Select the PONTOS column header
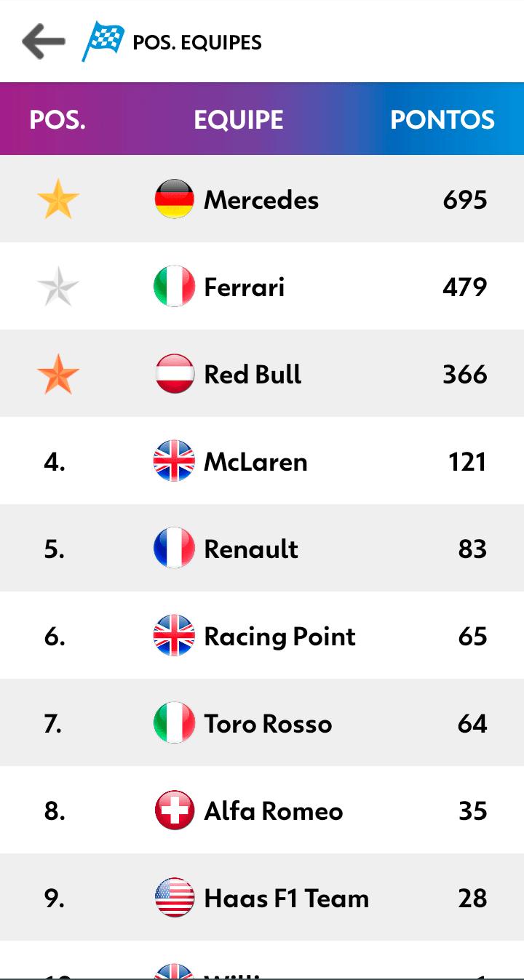The height and width of the screenshot is (980, 524). pyautogui.click(x=442, y=119)
